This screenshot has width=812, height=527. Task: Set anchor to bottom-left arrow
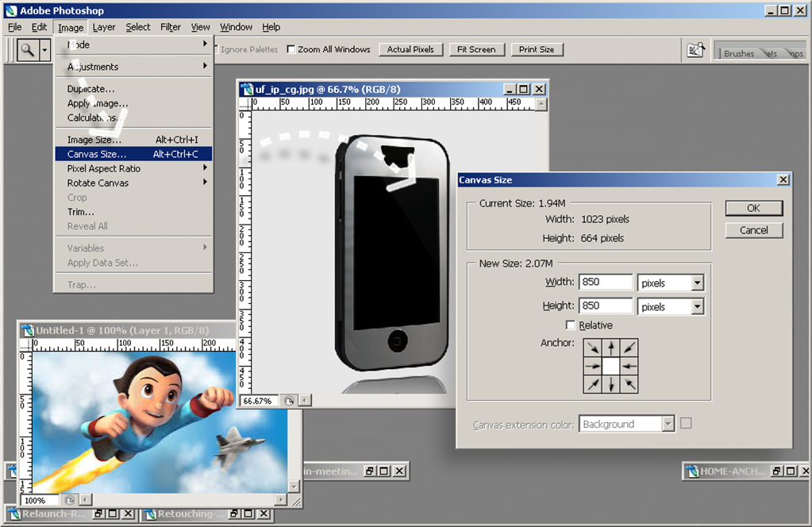click(593, 384)
